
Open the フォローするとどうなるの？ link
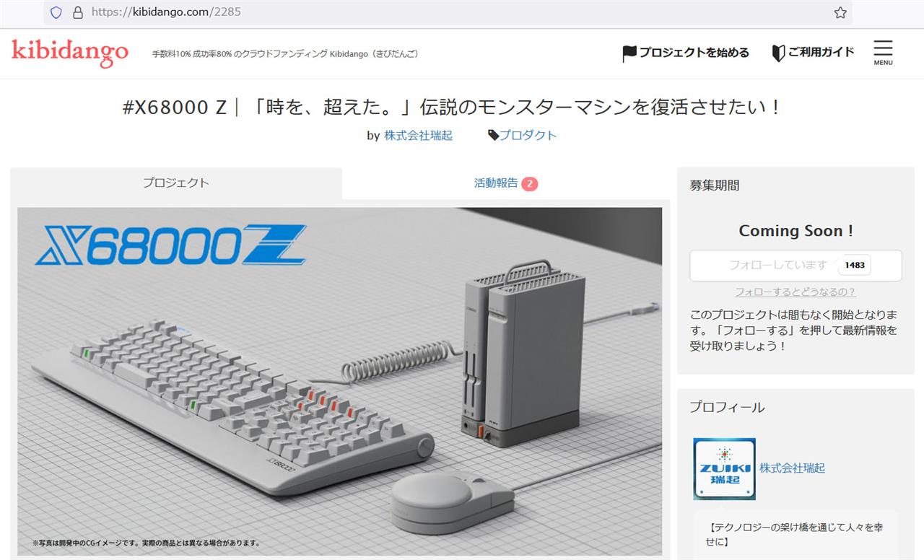tap(796, 292)
